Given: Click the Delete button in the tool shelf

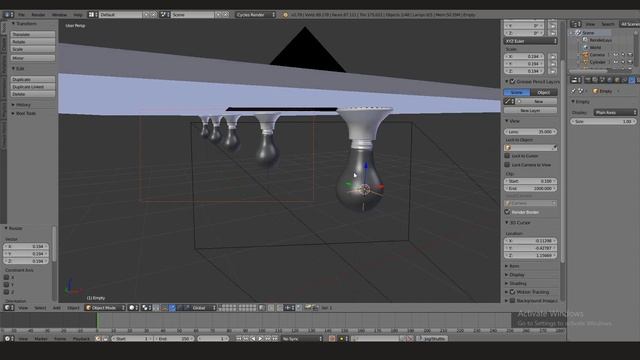Looking at the screenshot, I should tap(33, 94).
